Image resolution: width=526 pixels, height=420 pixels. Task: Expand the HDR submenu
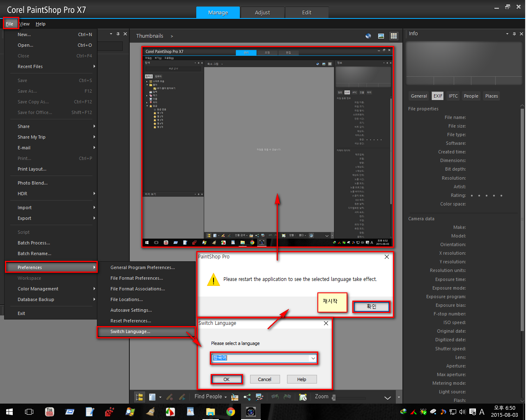94,194
